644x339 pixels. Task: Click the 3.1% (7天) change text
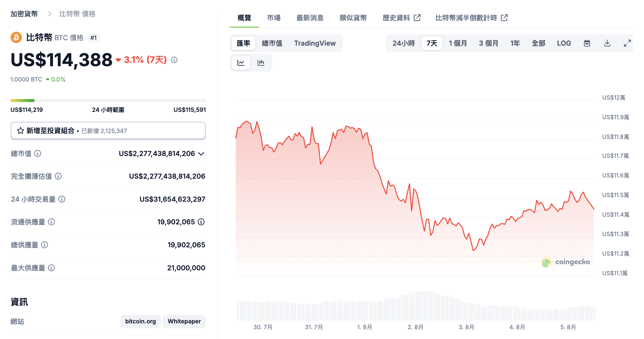145,60
